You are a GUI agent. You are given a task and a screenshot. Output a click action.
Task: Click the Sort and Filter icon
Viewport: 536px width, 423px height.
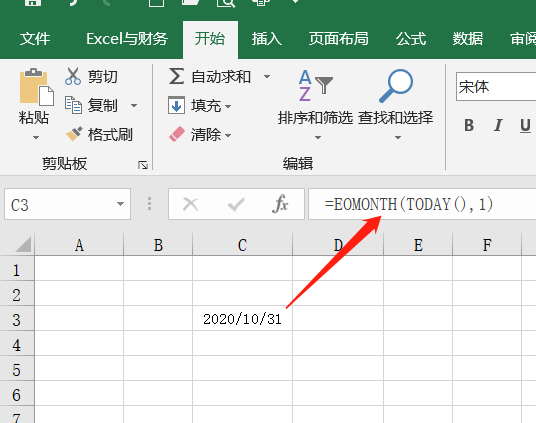(315, 85)
